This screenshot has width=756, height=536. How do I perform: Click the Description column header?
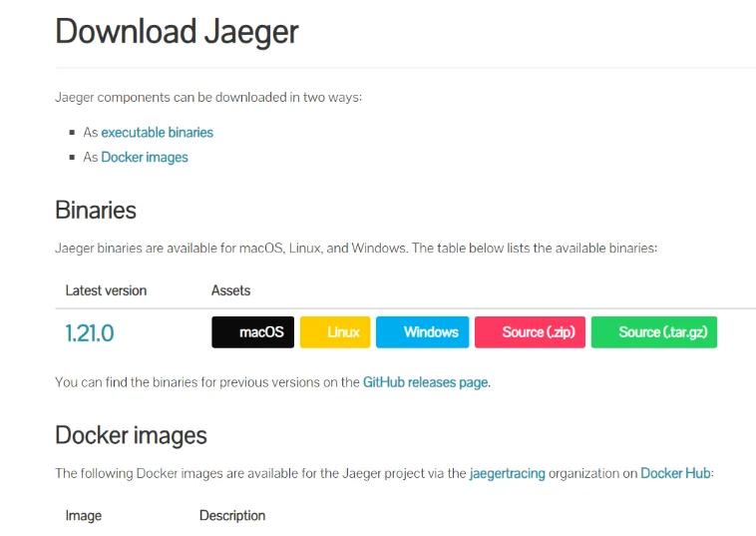[x=232, y=516]
